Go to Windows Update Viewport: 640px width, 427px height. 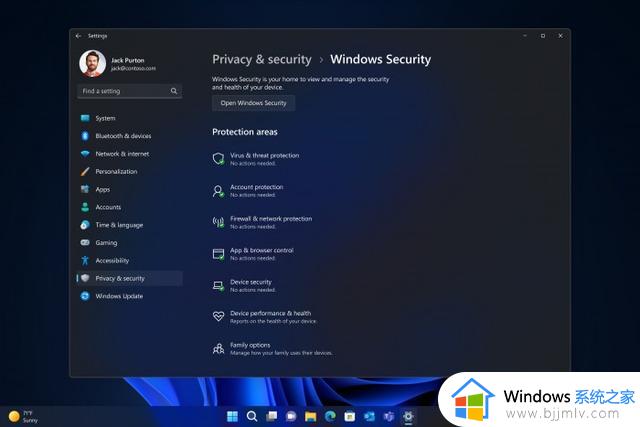[129, 296]
